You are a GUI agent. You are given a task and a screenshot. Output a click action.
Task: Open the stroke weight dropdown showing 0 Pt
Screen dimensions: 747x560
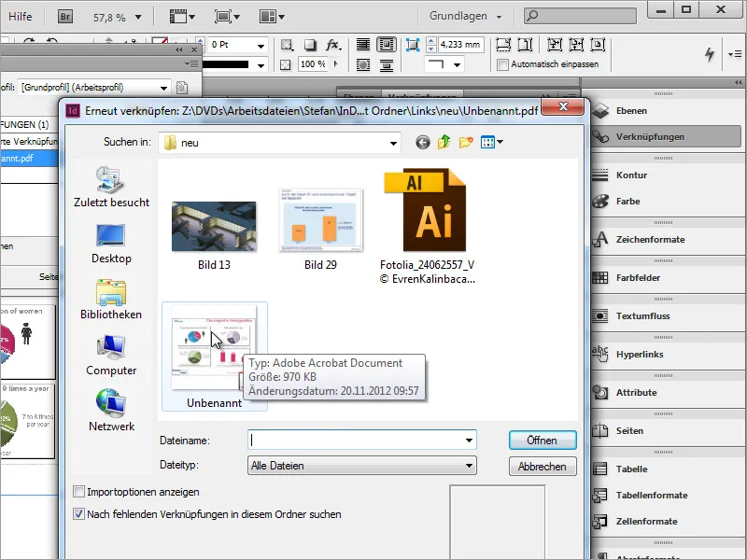[x=261, y=46]
